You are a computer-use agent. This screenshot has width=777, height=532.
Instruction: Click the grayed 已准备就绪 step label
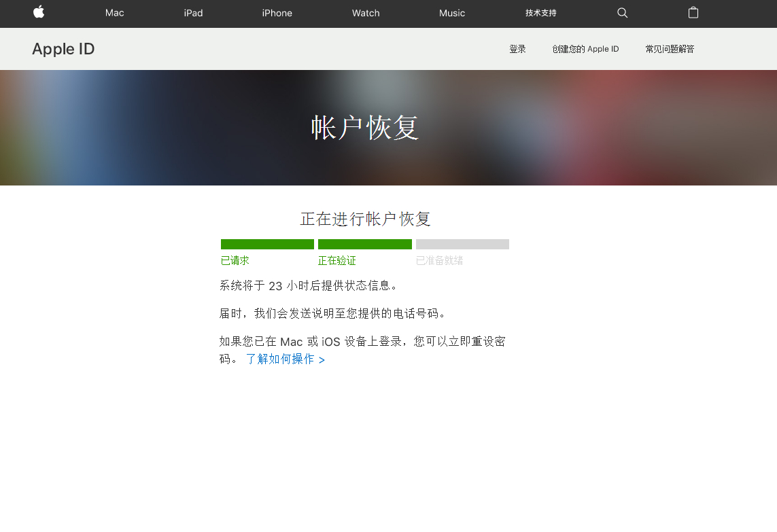(440, 260)
